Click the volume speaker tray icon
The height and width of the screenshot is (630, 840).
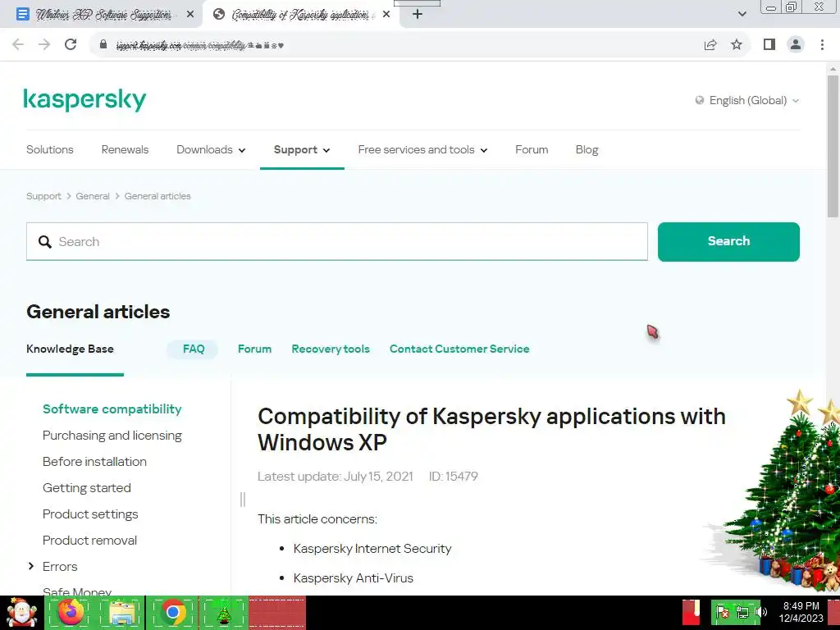coord(760,612)
